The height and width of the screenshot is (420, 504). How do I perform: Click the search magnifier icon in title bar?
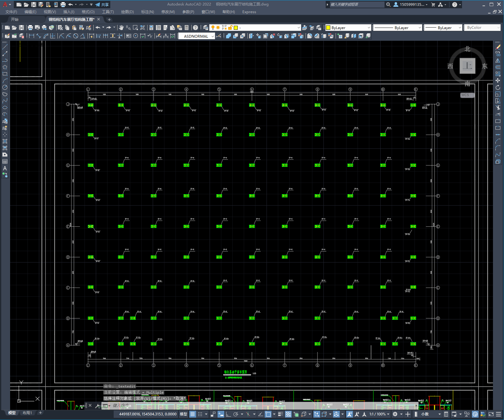pyautogui.click(x=388, y=5)
